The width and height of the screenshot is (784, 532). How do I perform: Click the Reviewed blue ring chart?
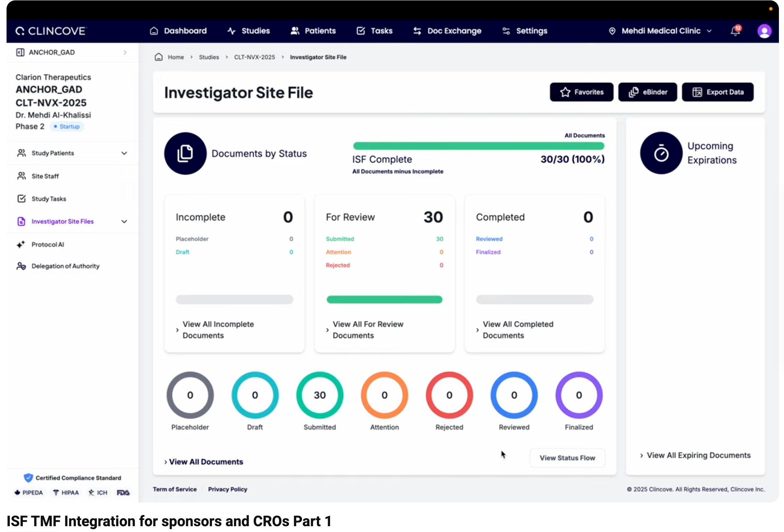pos(514,395)
